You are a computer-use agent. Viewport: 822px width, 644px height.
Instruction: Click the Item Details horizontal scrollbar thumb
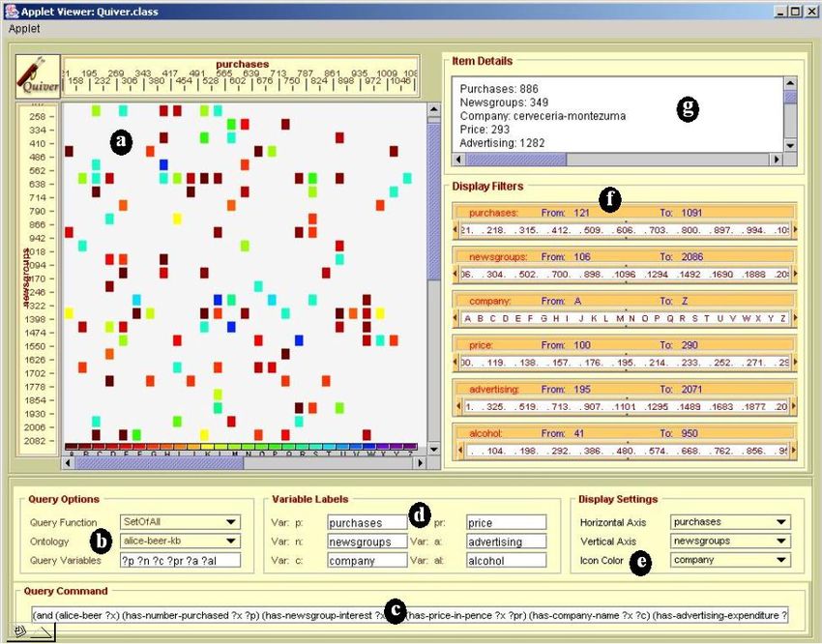click(516, 159)
